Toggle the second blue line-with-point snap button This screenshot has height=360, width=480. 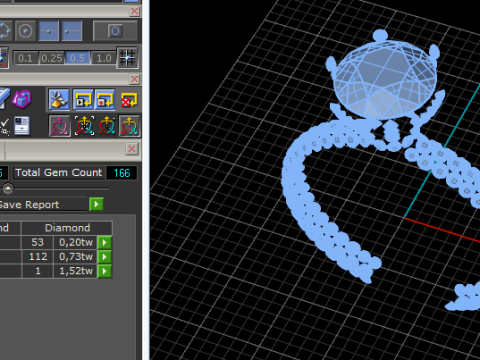[x=72, y=31]
